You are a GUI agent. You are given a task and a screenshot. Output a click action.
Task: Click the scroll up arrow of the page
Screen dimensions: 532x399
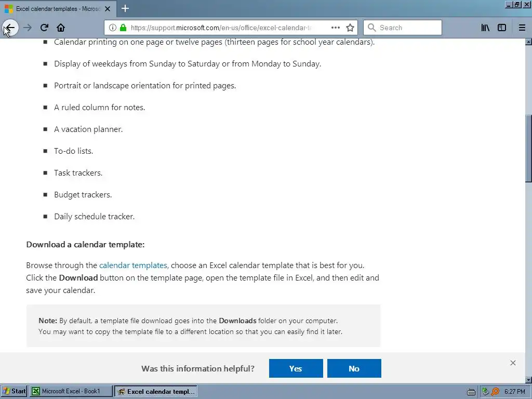click(528, 42)
